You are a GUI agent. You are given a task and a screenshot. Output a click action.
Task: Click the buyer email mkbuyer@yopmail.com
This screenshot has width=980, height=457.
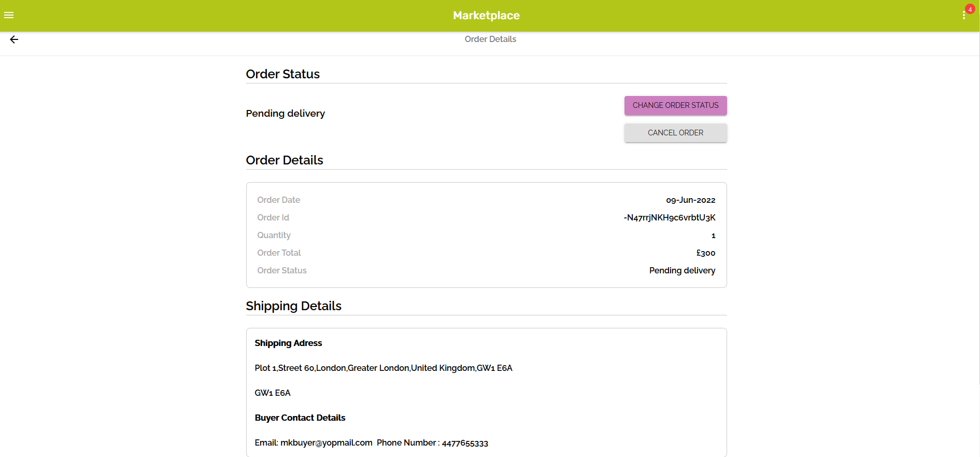326,443
